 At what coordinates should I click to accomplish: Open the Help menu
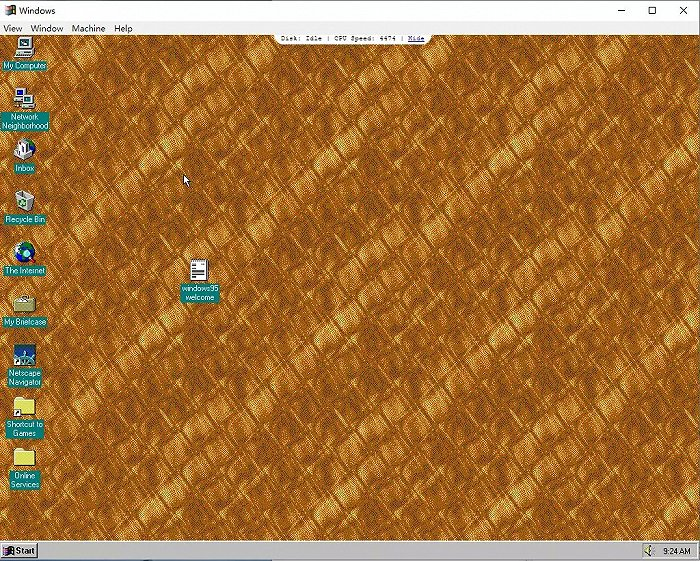(123, 28)
